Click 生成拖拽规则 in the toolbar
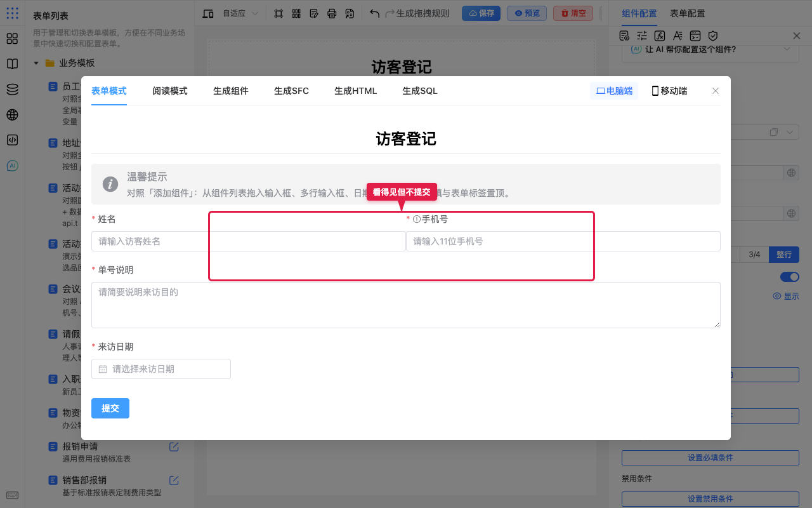The width and height of the screenshot is (812, 508). 422,13
